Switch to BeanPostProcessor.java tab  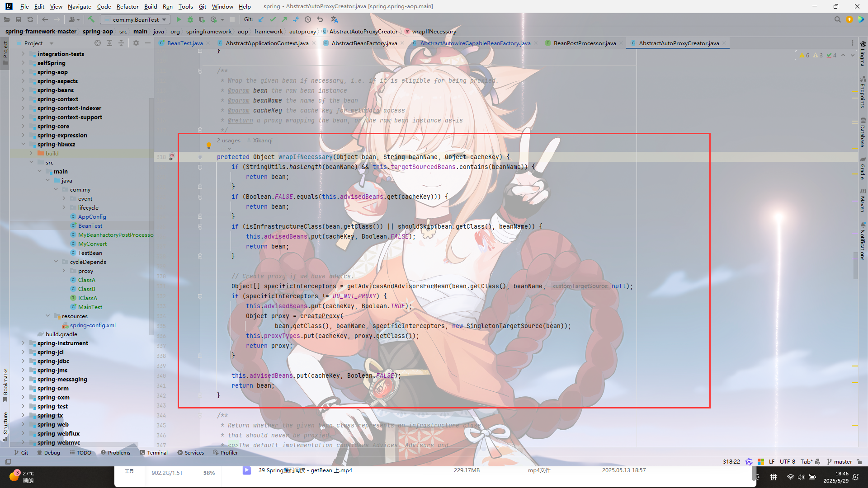tap(585, 43)
